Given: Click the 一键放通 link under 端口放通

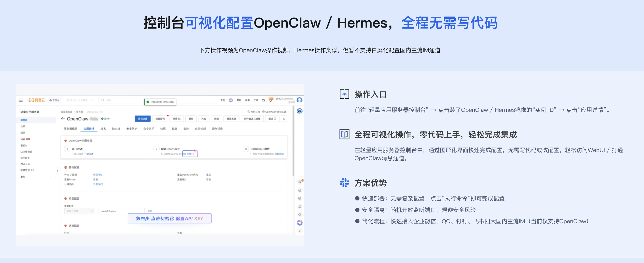Looking at the screenshot, I should tap(89, 154).
